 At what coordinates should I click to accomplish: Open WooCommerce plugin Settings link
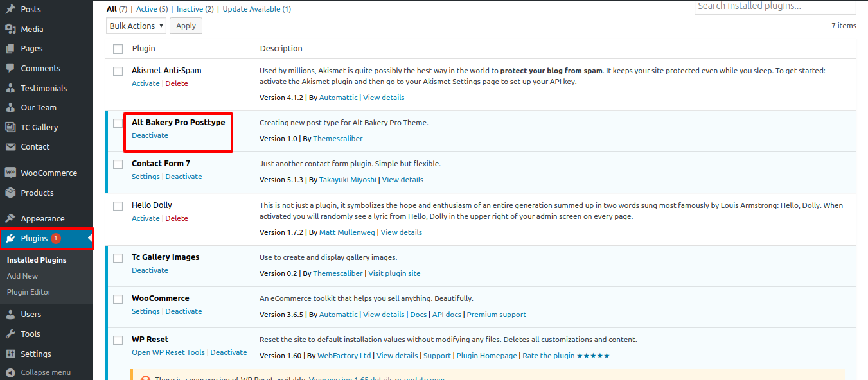pyautogui.click(x=146, y=311)
